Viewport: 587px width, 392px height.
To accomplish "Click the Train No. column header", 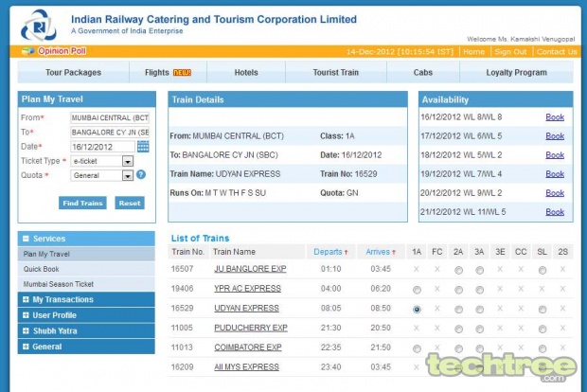I will pyautogui.click(x=187, y=252).
